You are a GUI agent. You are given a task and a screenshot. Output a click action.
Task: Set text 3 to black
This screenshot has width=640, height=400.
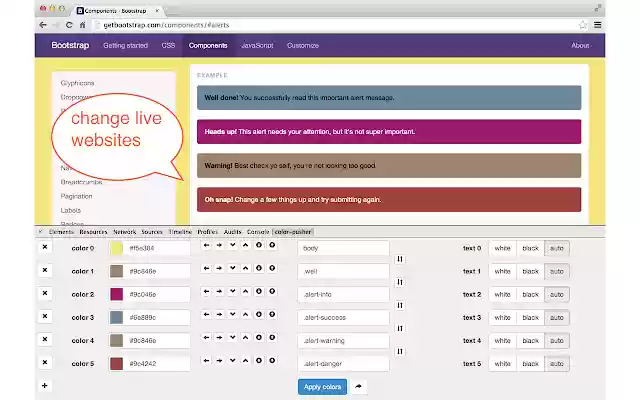point(530,318)
